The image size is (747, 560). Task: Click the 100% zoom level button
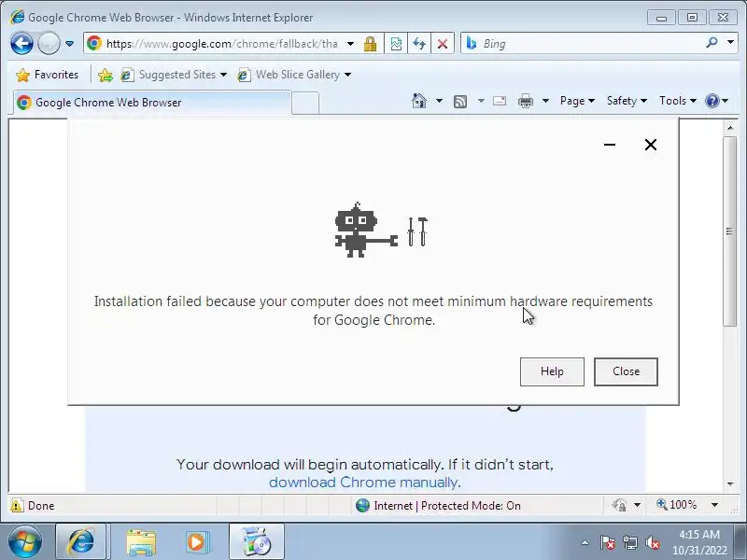(x=677, y=505)
